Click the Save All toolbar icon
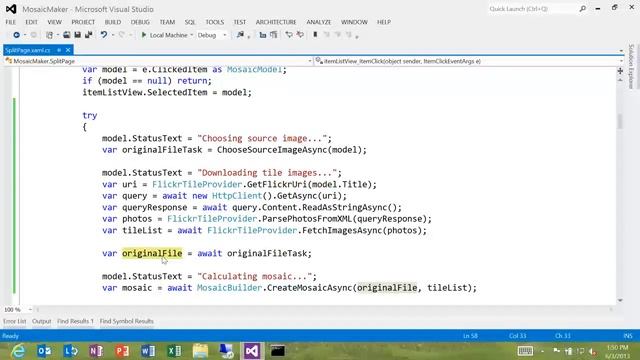 click(x=88, y=35)
